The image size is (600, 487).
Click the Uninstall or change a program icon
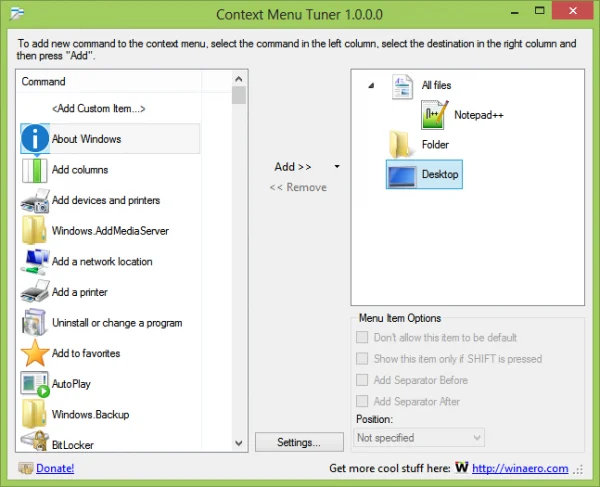(35, 323)
